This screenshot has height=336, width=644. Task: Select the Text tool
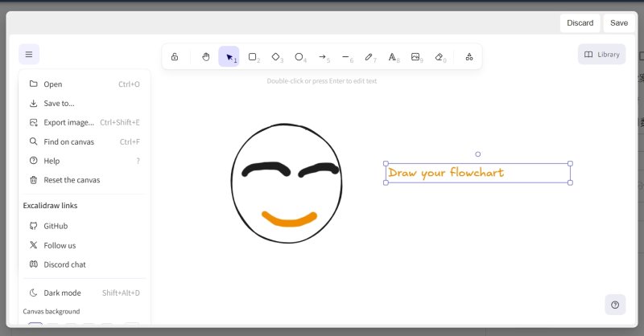click(x=392, y=57)
